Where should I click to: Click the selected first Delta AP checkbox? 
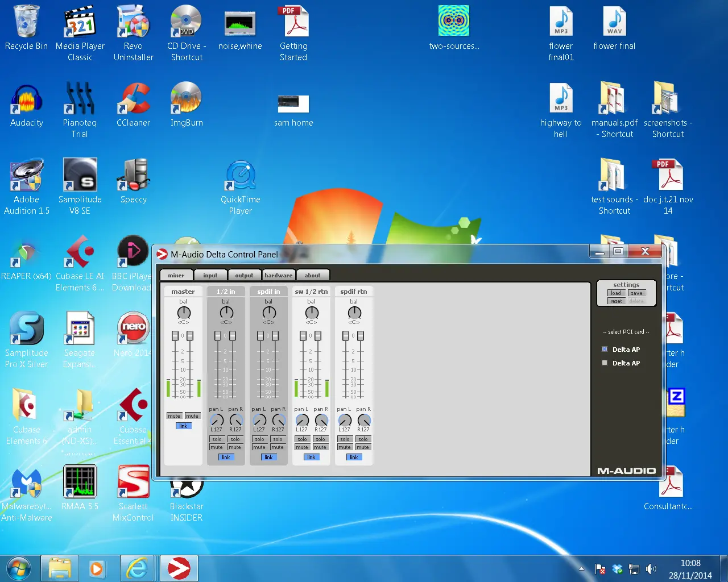coord(605,349)
